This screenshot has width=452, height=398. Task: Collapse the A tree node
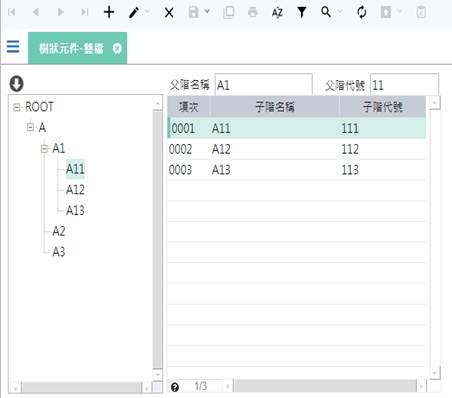(30, 127)
